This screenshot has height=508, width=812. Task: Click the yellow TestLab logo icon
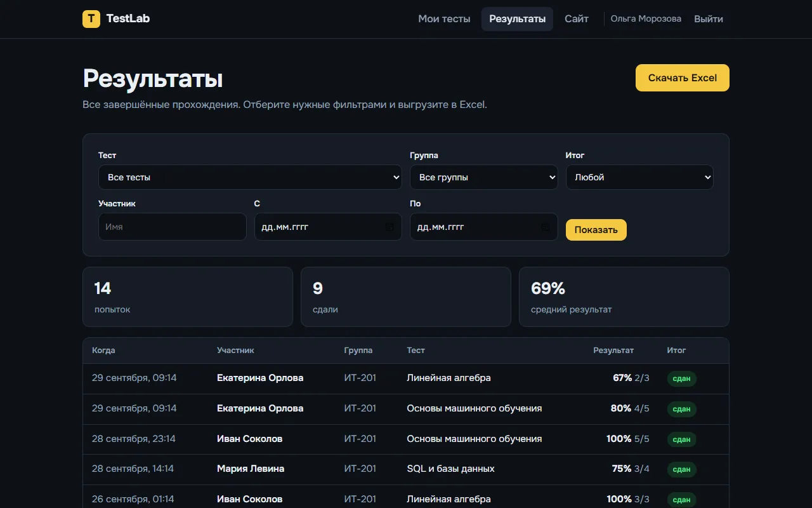[91, 19]
